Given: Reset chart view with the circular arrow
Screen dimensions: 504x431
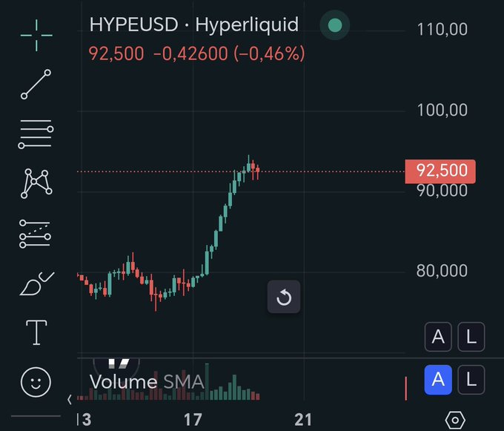Looking at the screenshot, I should (x=284, y=297).
